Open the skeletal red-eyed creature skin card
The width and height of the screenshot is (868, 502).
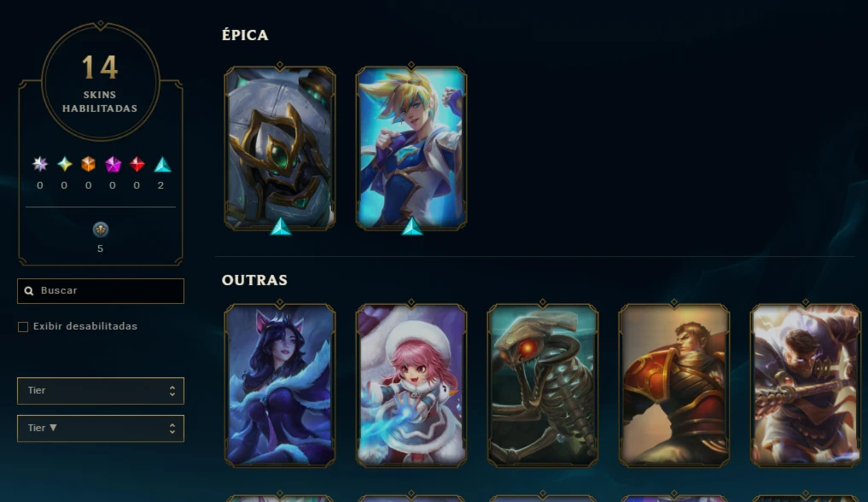click(x=543, y=385)
